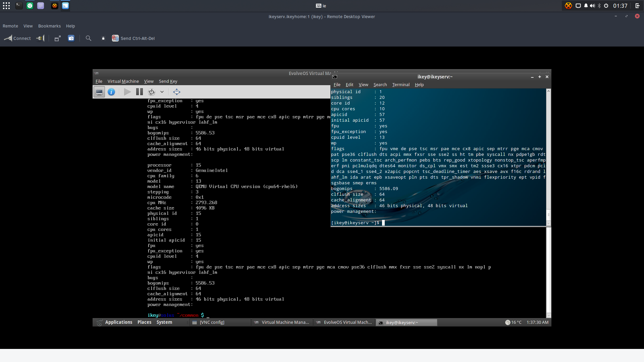The image size is (644, 362).
Task: Click the terminal scrollbar up arrow
Action: [x=548, y=91]
